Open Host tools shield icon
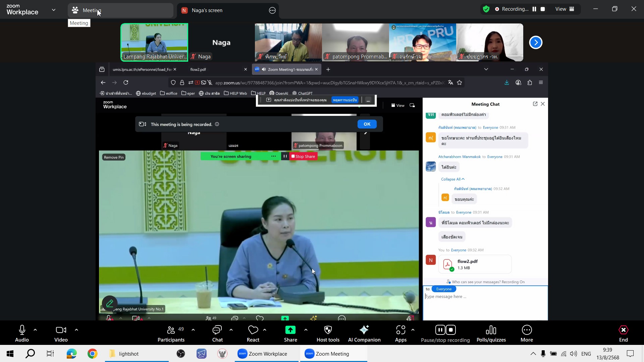Image resolution: width=644 pixels, height=362 pixels. pyautogui.click(x=328, y=334)
